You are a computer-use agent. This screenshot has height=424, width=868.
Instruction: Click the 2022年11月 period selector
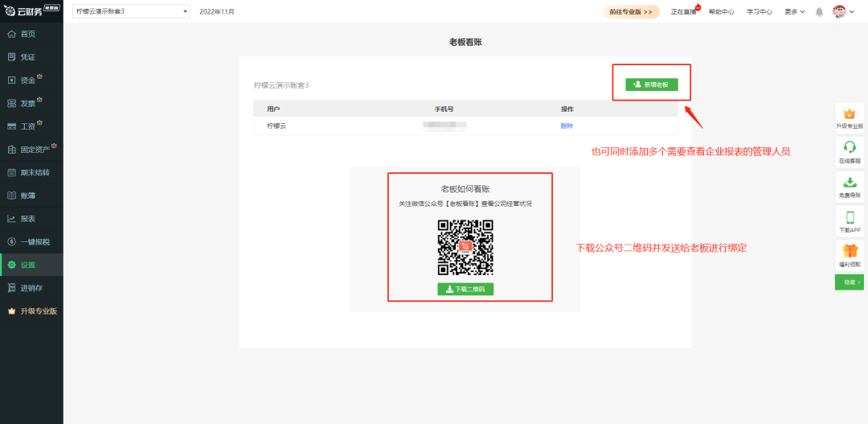coord(217,11)
